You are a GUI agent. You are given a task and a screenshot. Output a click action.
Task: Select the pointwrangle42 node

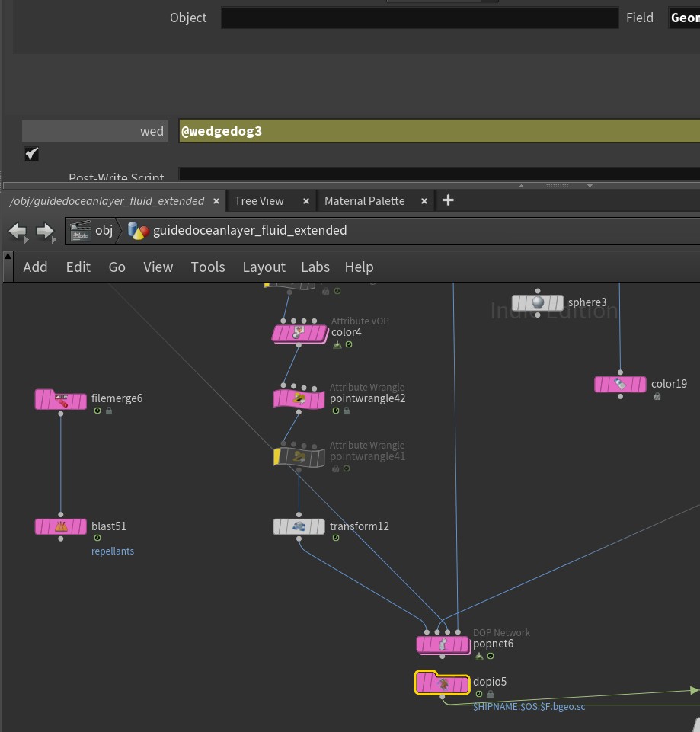click(x=299, y=400)
